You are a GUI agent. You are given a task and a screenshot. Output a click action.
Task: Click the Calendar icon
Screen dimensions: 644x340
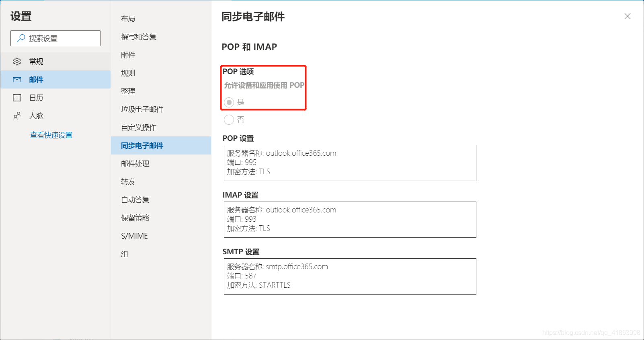(x=17, y=98)
